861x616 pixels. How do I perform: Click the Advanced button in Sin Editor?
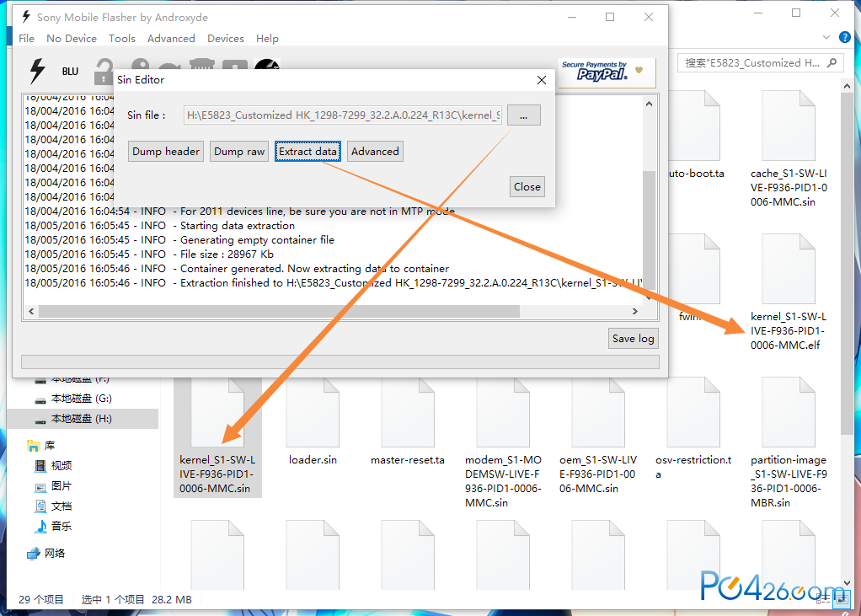click(x=375, y=152)
